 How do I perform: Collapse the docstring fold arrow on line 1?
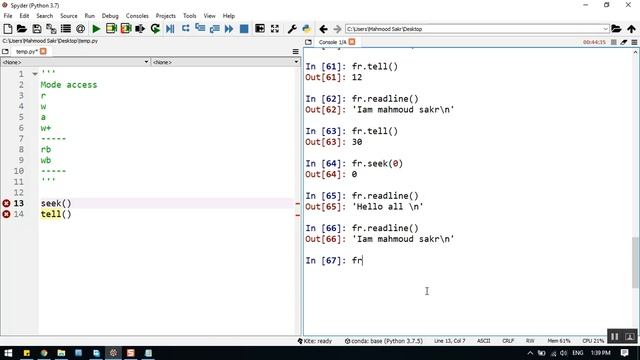click(x=35, y=74)
